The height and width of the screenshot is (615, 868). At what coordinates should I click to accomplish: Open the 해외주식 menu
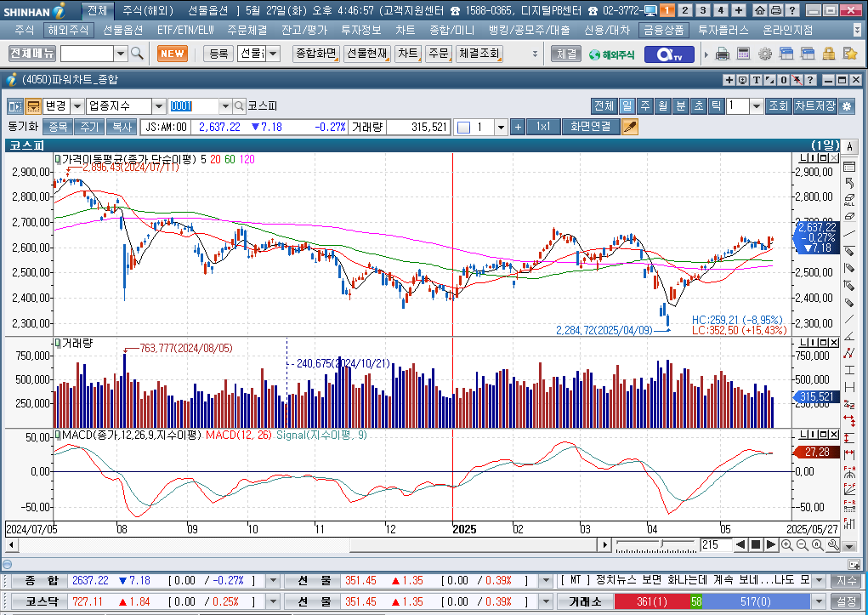click(x=68, y=30)
